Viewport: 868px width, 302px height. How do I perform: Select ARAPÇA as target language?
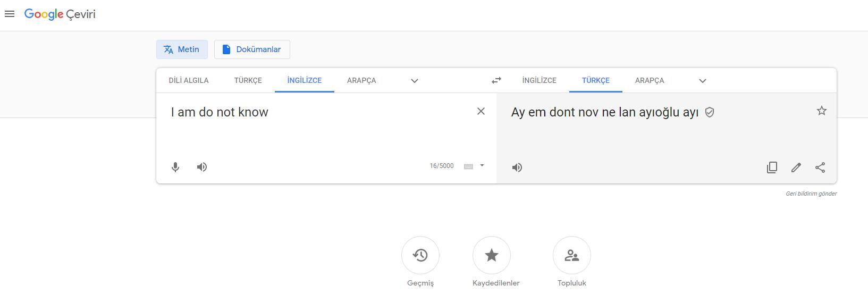(650, 81)
